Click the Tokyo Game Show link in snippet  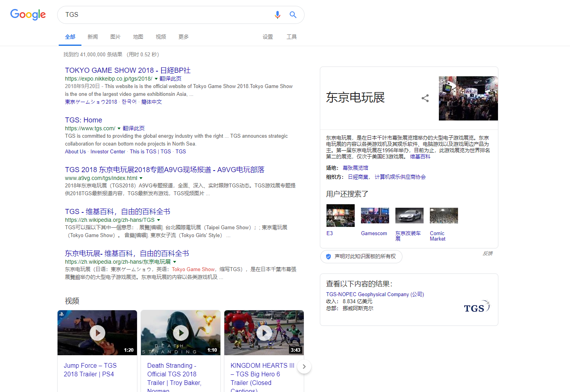coord(193,270)
